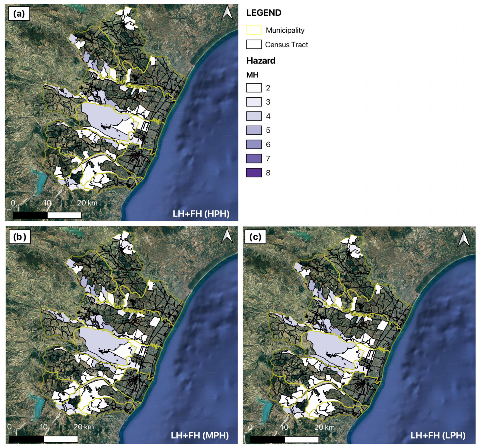Image resolution: width=481 pixels, height=448 pixels.
Task: Click the LH+FH (HPH) map caption
Action: [x=201, y=214]
